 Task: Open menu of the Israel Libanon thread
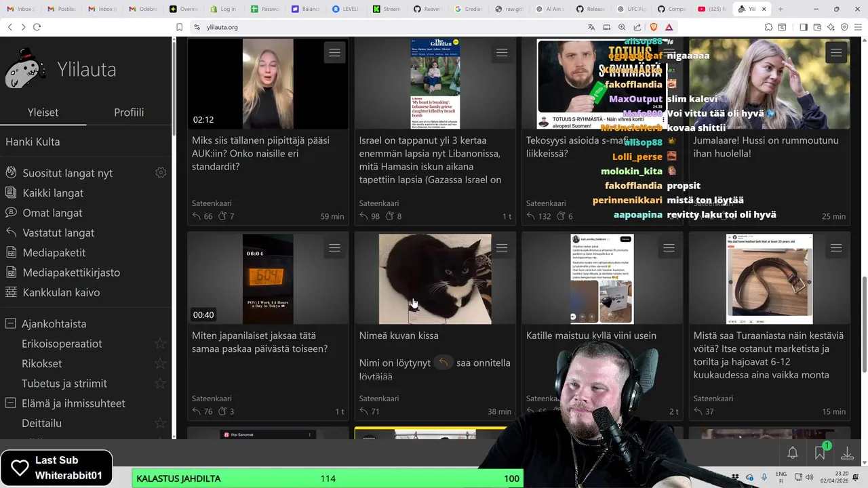tap(502, 53)
